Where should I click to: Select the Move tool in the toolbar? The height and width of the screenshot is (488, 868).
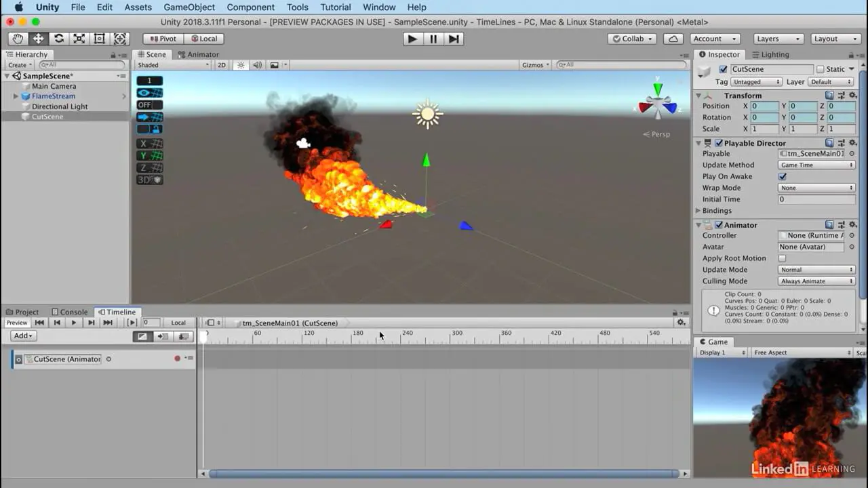pyautogui.click(x=39, y=39)
